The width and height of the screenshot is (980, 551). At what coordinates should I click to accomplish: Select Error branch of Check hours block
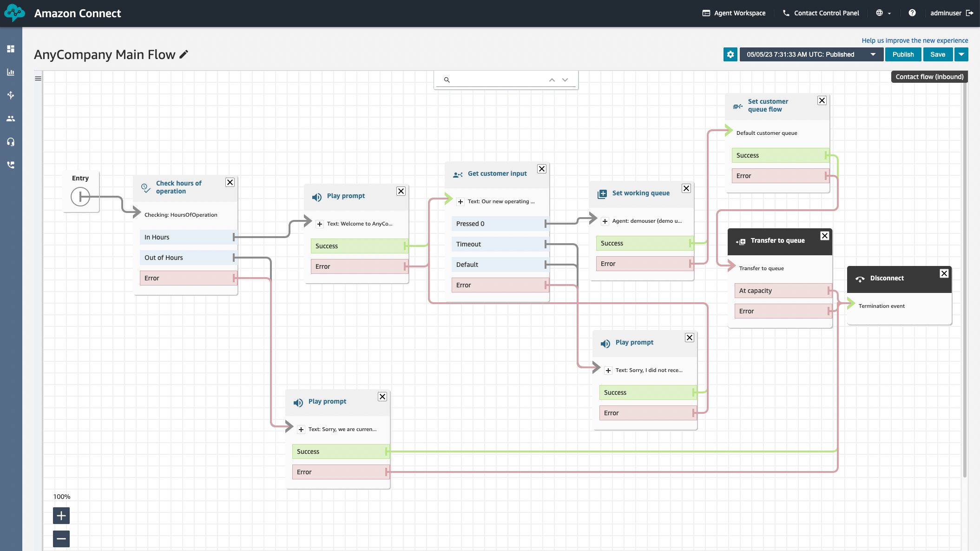pos(188,278)
